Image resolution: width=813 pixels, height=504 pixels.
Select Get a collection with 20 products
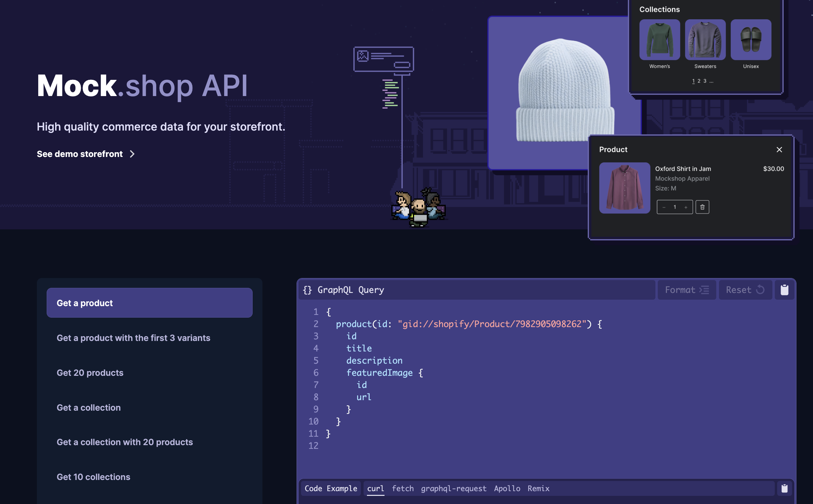click(149, 442)
